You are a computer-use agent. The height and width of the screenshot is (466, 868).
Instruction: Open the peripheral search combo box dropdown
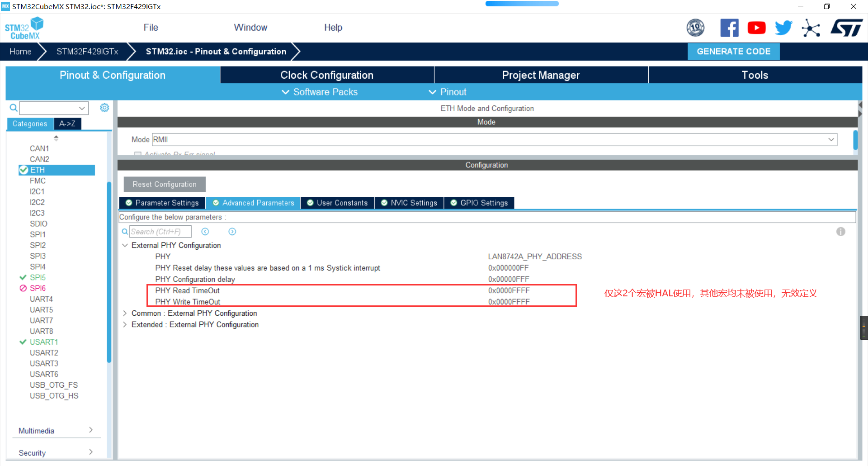coord(82,108)
